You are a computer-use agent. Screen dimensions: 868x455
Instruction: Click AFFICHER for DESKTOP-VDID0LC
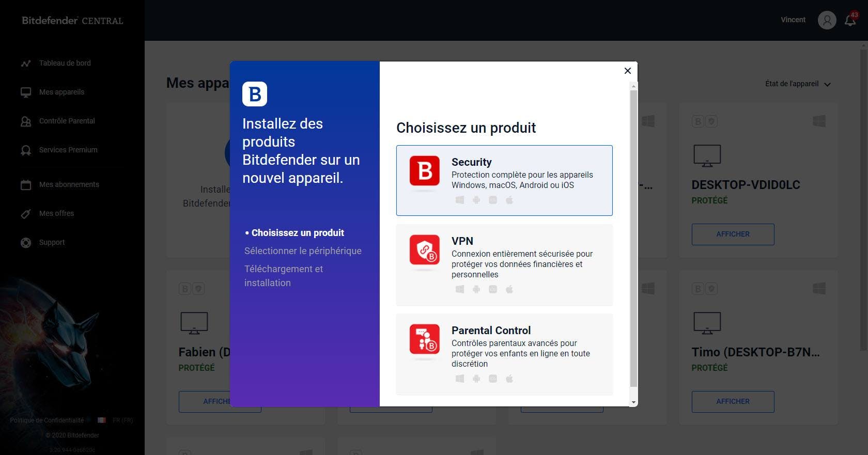(733, 234)
